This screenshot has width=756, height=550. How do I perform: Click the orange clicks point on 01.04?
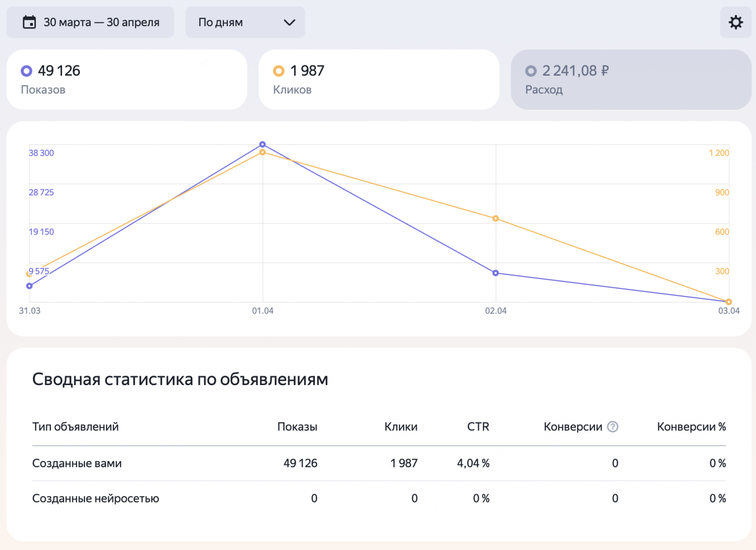click(x=263, y=152)
